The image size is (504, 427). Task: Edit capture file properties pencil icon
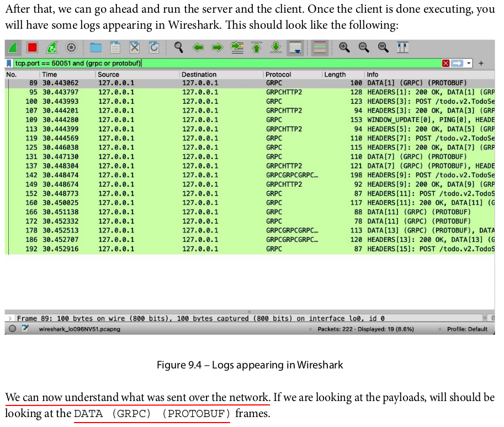click(25, 329)
